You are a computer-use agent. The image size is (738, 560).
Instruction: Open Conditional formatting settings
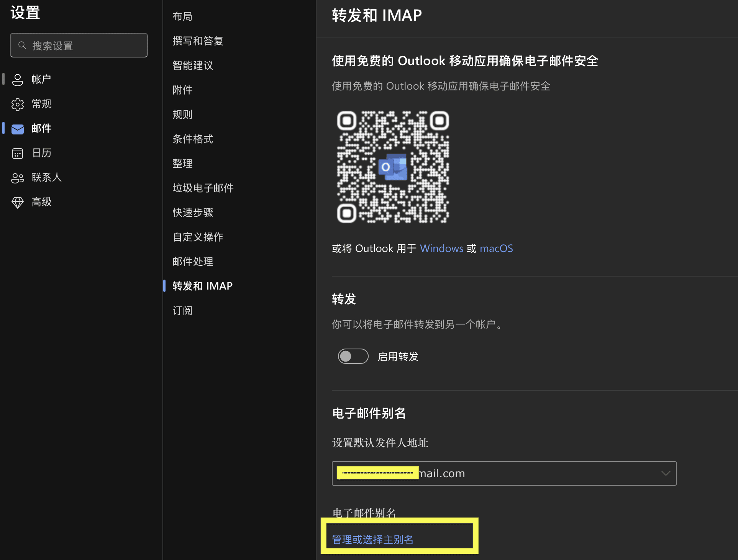(193, 139)
